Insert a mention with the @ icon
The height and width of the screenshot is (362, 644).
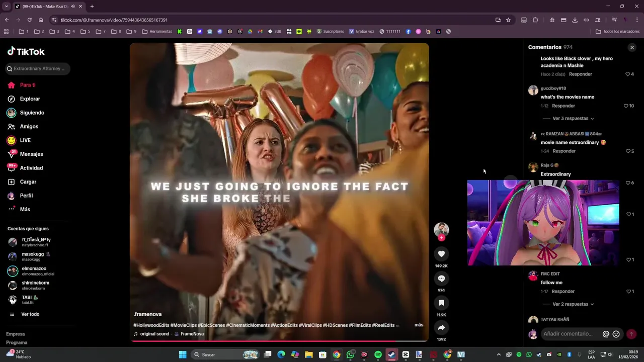pyautogui.click(x=606, y=334)
